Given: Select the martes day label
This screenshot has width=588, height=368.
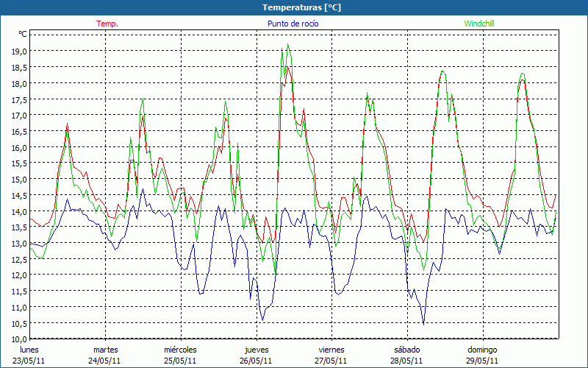Looking at the screenshot, I should click(106, 349).
